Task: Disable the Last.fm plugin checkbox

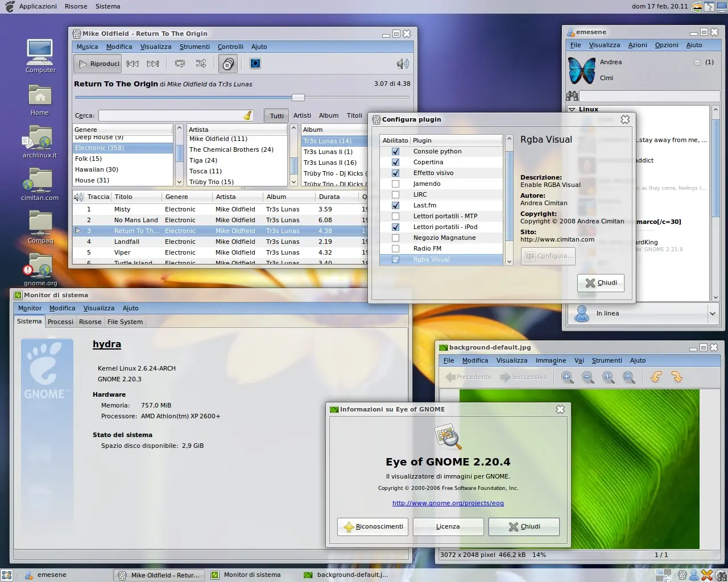Action: 395,205
